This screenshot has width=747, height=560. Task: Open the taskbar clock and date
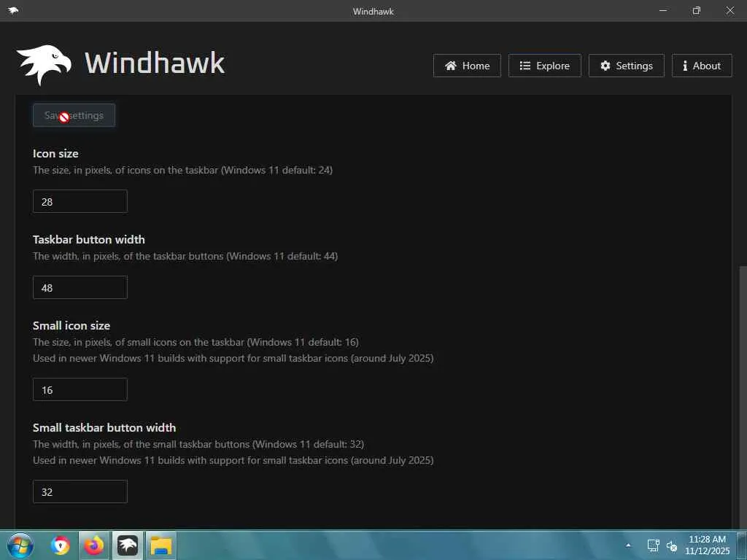[x=708, y=545]
